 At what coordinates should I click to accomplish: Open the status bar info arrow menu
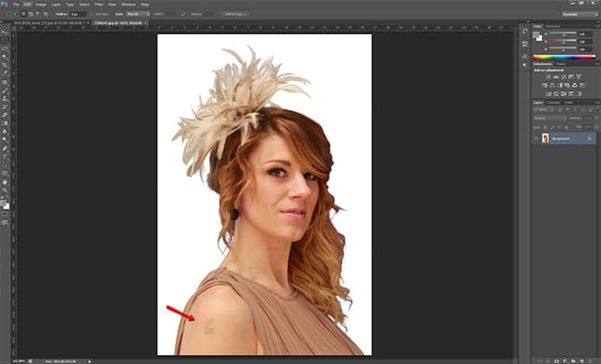tap(89, 361)
